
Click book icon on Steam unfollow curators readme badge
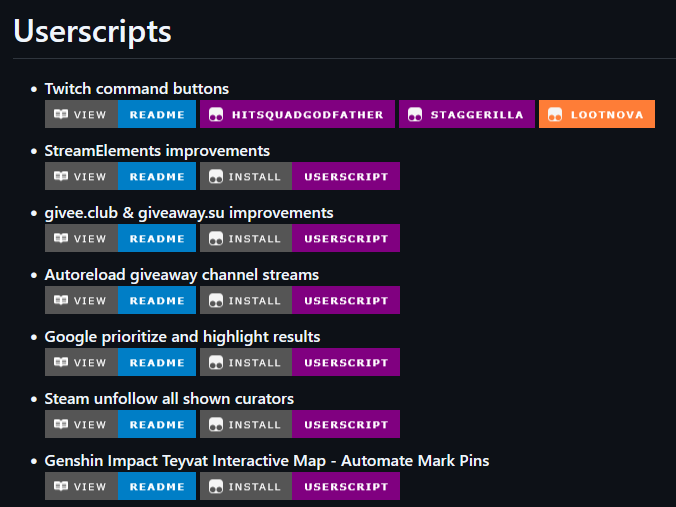(61, 425)
